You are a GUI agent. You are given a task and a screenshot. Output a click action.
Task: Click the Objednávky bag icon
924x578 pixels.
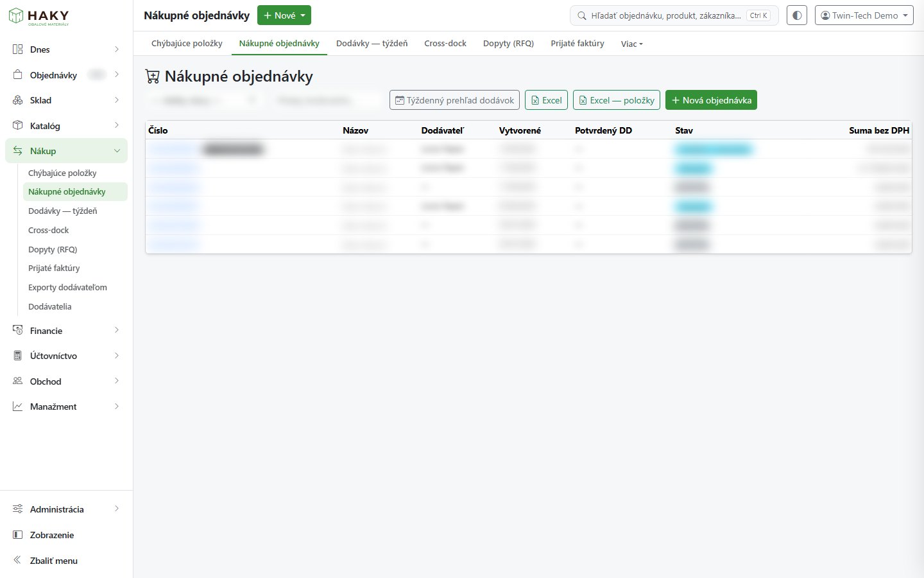point(18,75)
